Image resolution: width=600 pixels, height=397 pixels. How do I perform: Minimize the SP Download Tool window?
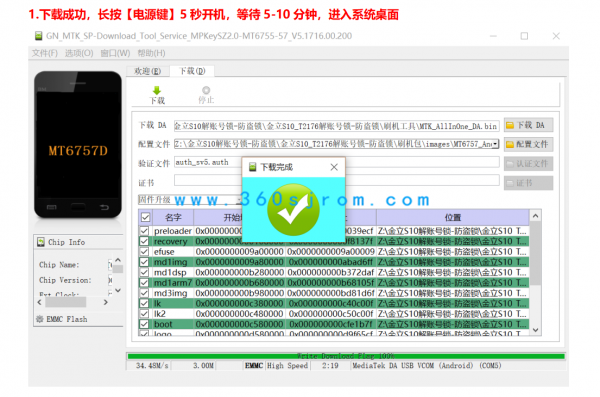point(493,36)
